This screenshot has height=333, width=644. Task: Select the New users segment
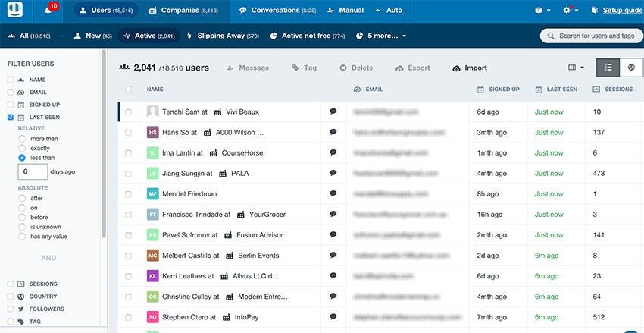(x=93, y=36)
